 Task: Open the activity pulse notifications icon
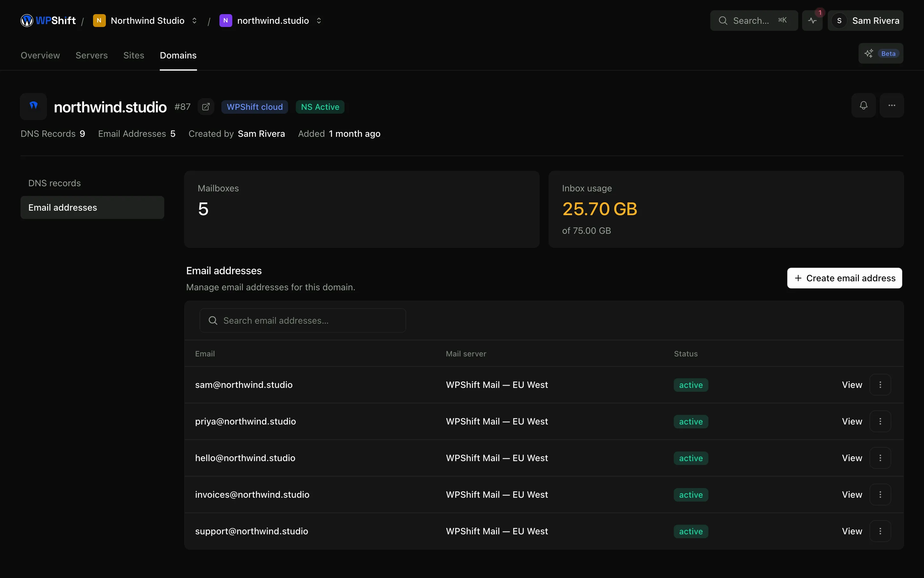(812, 21)
